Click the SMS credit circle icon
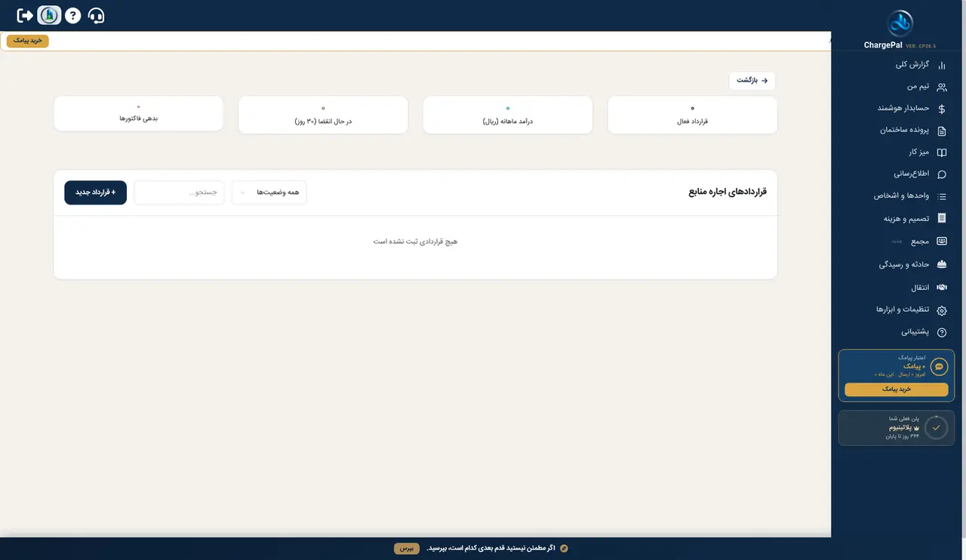Screen dimensions: 966x560 [939, 367]
